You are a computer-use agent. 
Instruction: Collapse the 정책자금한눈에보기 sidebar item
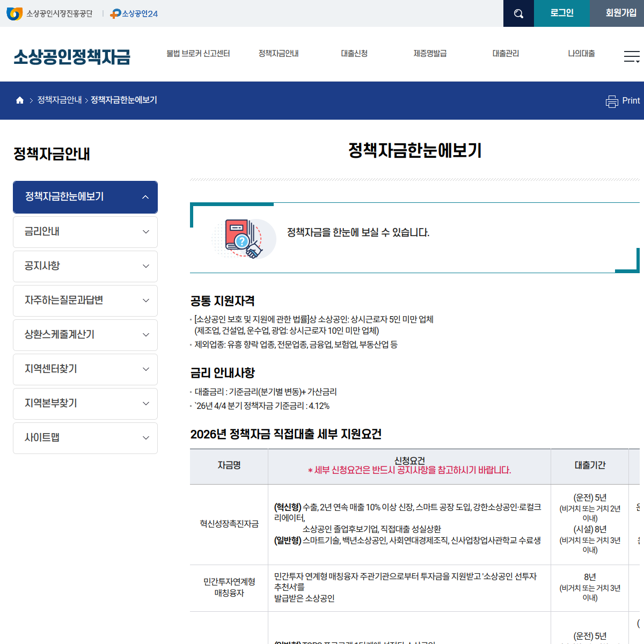(85, 197)
